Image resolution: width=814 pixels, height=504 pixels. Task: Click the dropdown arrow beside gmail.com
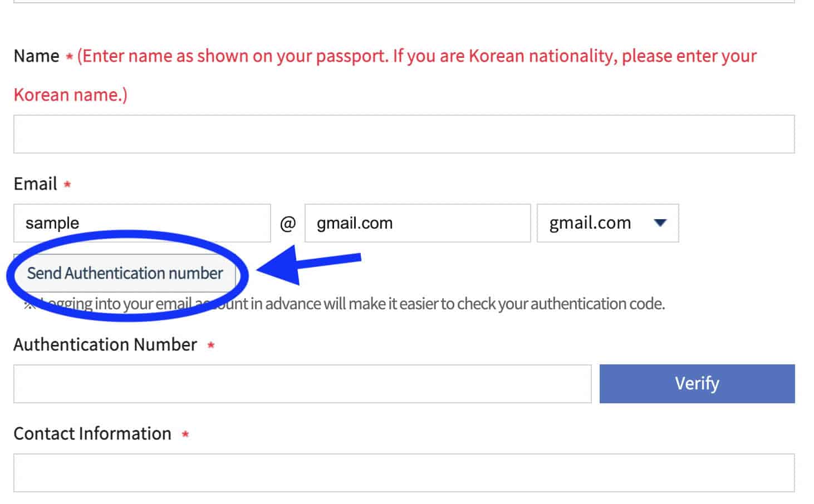[660, 223]
